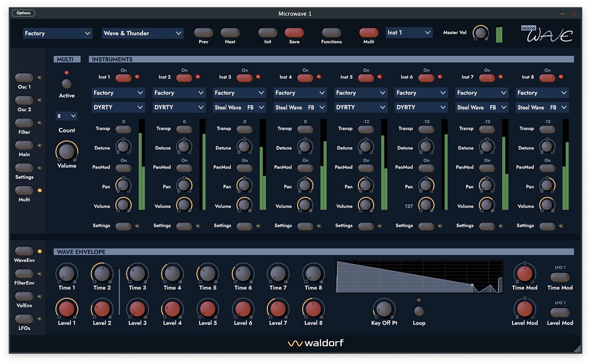Select the LFO 1 Time Mod source
The width and height of the screenshot is (591, 364).
(x=560, y=277)
